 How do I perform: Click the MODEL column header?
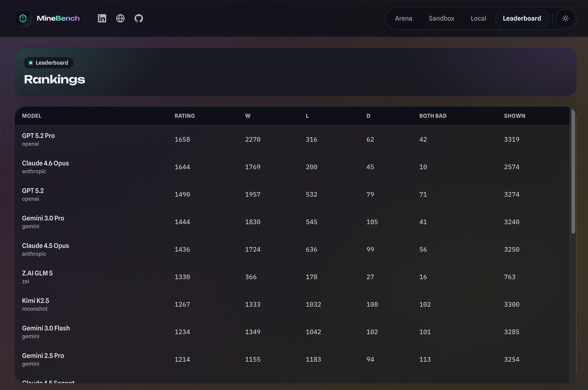click(32, 116)
